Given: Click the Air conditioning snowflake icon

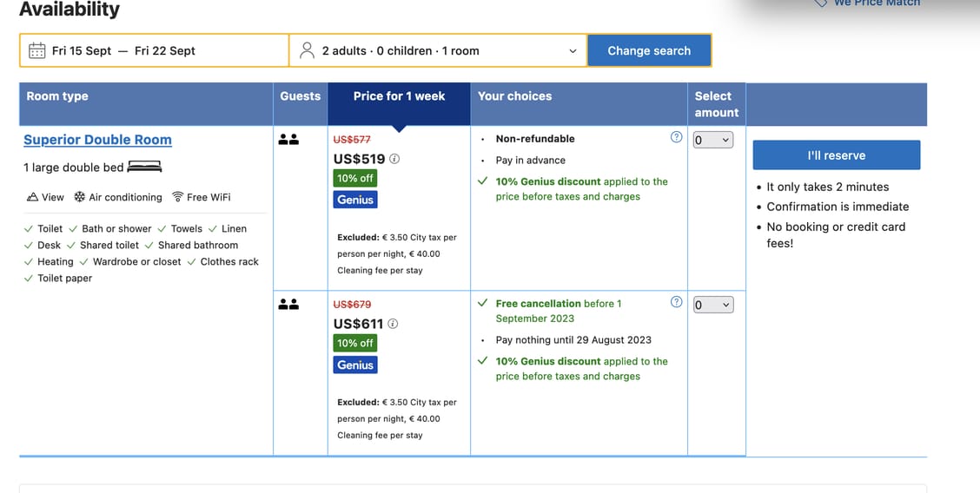Looking at the screenshot, I should click(x=79, y=197).
